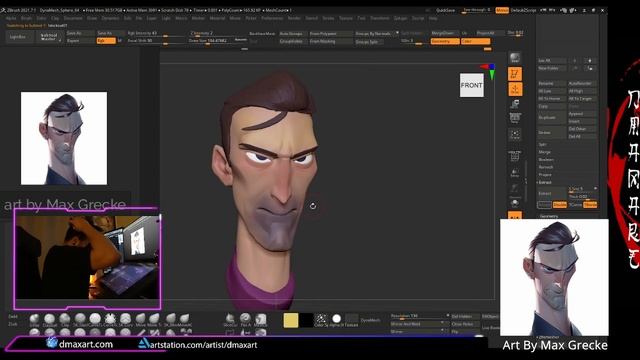Collapse the Extract section header
This screenshot has width=640, height=360.
[x=545, y=182]
